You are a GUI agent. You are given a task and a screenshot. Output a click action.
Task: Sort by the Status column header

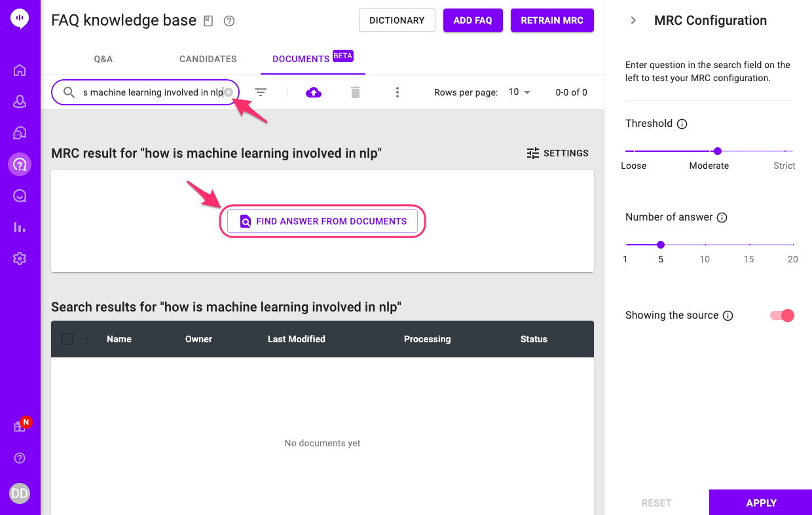(534, 339)
